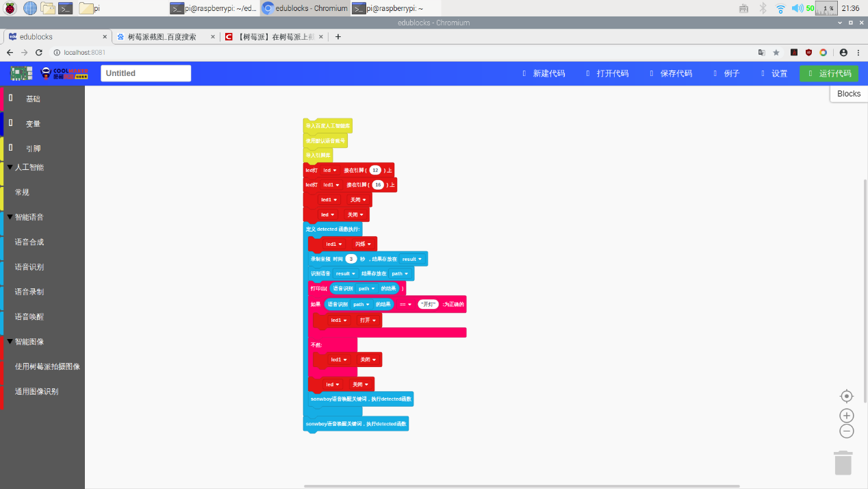Open == comparison operator dropdown

click(x=405, y=304)
